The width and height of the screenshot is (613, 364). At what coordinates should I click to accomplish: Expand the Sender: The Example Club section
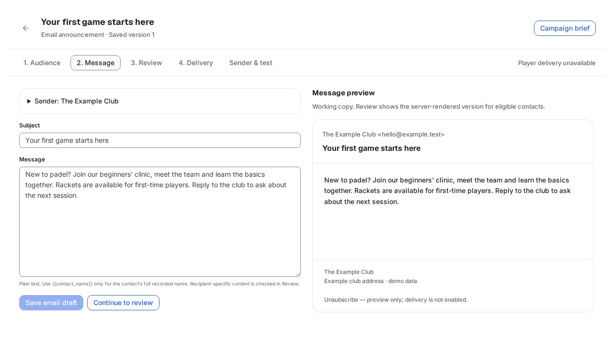click(160, 101)
